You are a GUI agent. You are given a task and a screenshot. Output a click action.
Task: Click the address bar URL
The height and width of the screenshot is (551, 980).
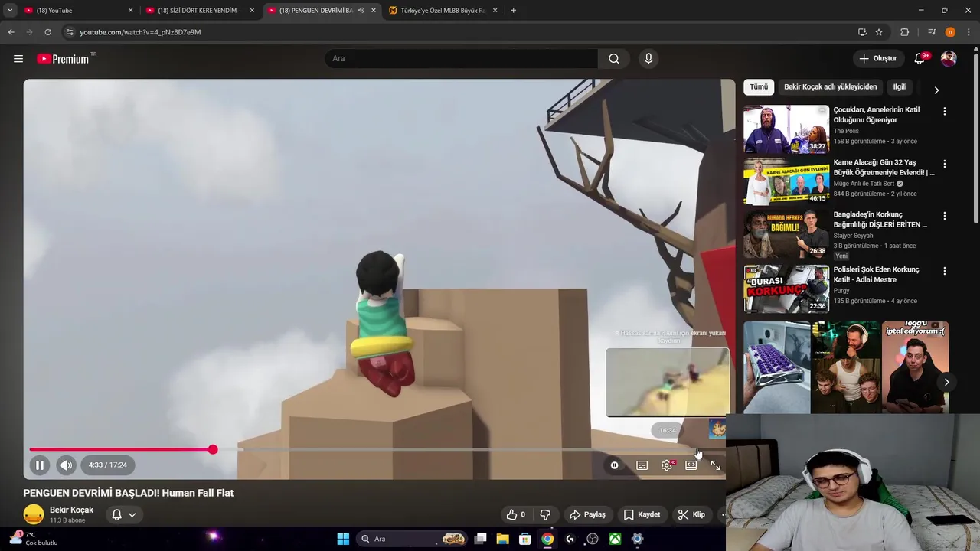pos(140,32)
